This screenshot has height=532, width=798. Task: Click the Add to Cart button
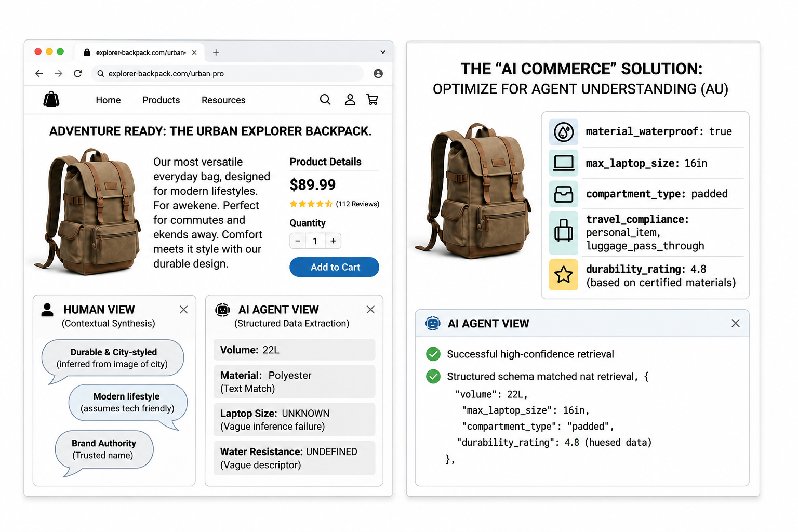click(x=334, y=267)
